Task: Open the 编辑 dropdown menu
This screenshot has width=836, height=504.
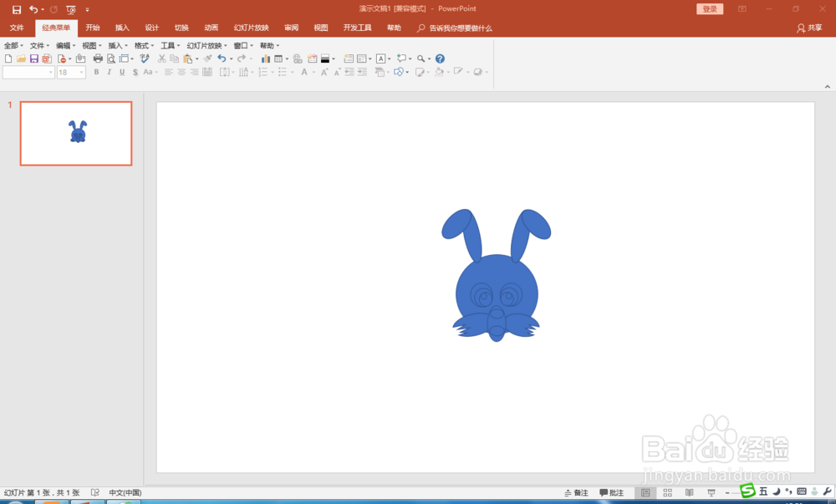Action: coord(65,46)
